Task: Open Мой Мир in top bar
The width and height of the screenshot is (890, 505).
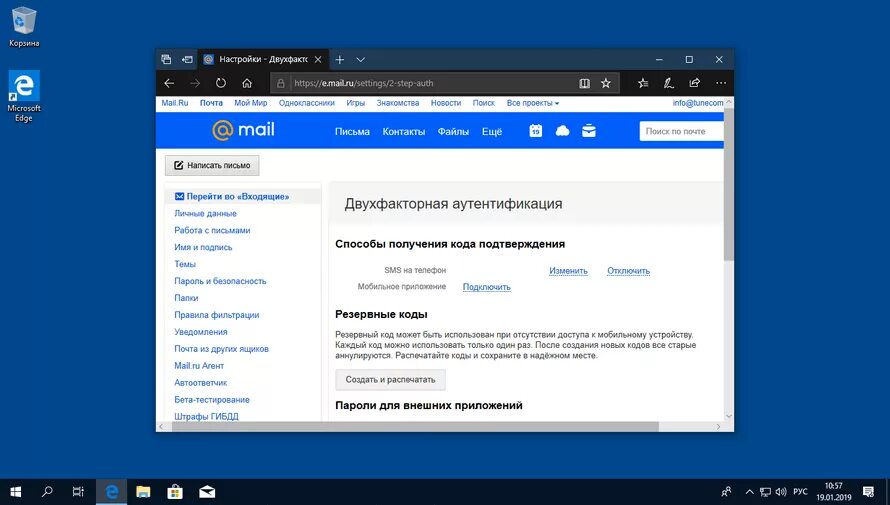Action: tap(250, 103)
